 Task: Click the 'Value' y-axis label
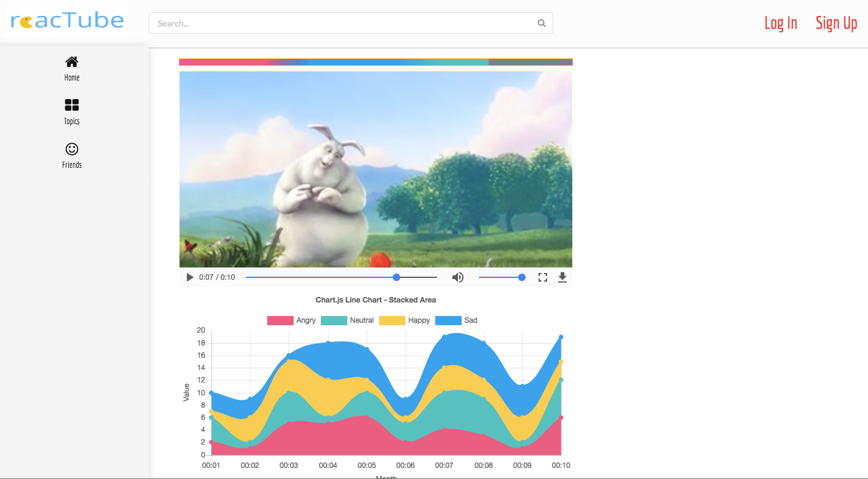[x=186, y=392]
